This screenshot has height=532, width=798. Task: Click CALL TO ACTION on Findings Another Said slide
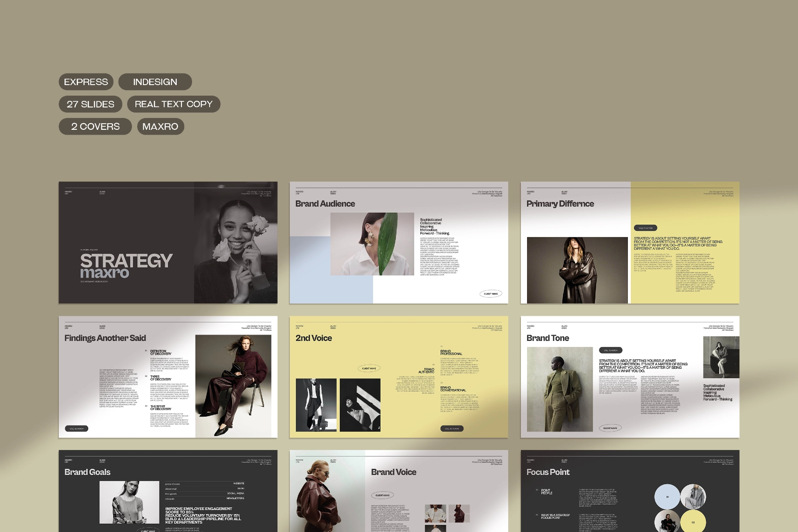tap(77, 428)
